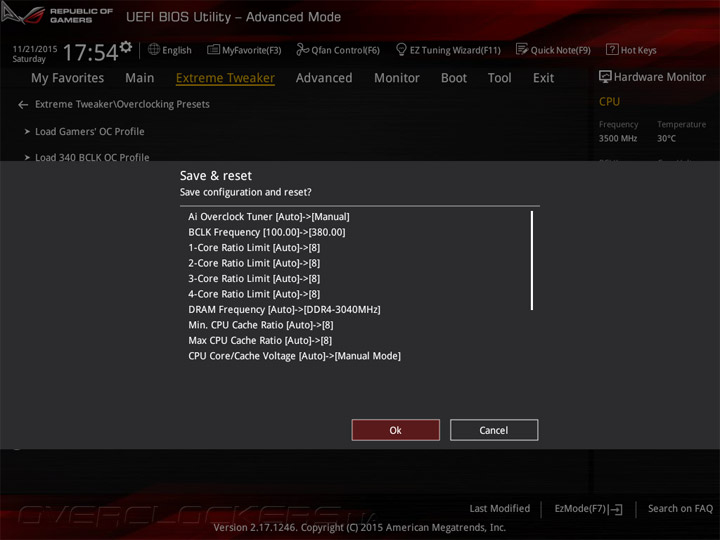Viewport: 720px width, 540px height.
Task: Select '1-Core Ratio Limit [Auto]->[8]' line
Action: tap(254, 248)
